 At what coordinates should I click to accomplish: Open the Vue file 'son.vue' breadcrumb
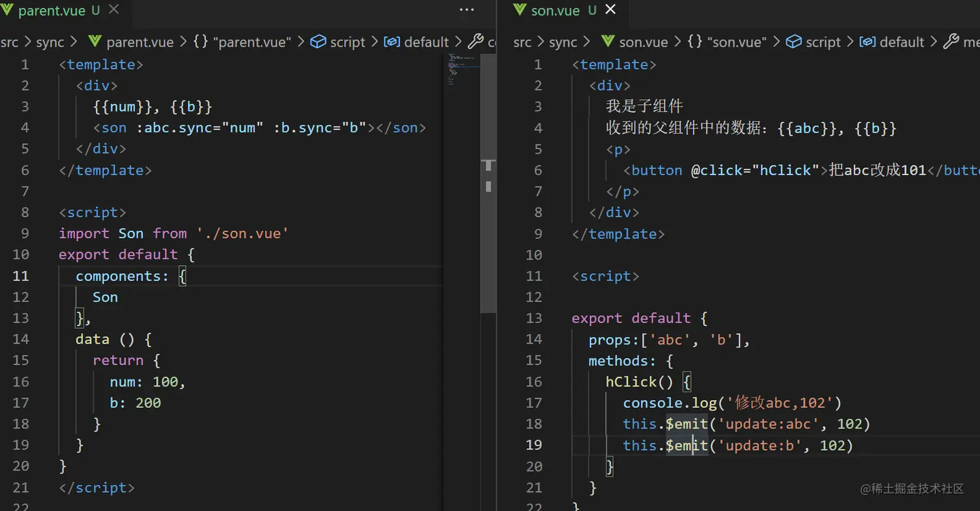click(635, 42)
